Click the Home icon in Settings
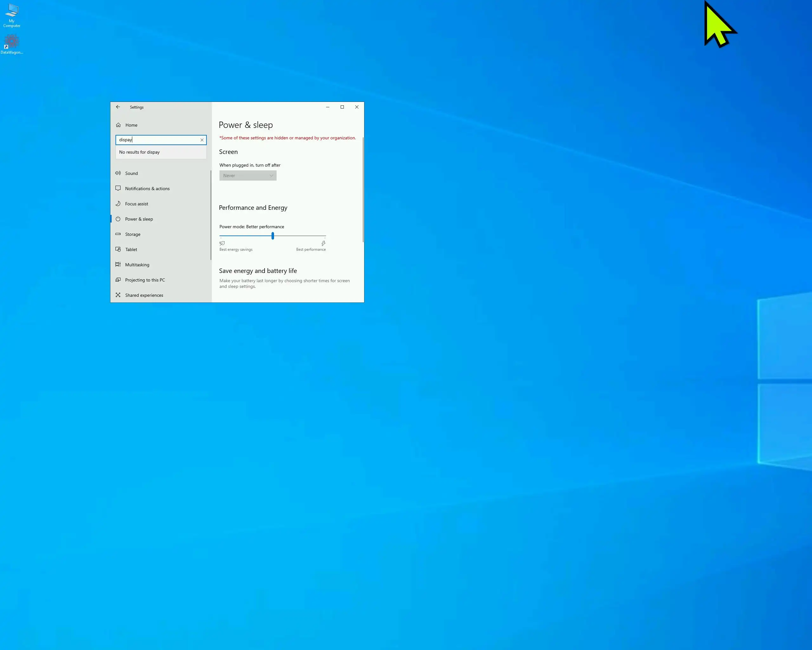 coord(118,125)
